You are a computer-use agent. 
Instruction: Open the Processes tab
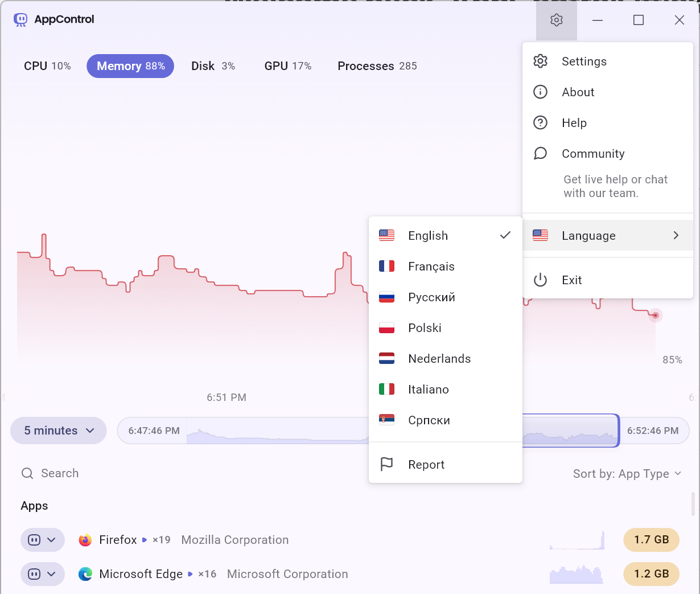[x=377, y=66]
